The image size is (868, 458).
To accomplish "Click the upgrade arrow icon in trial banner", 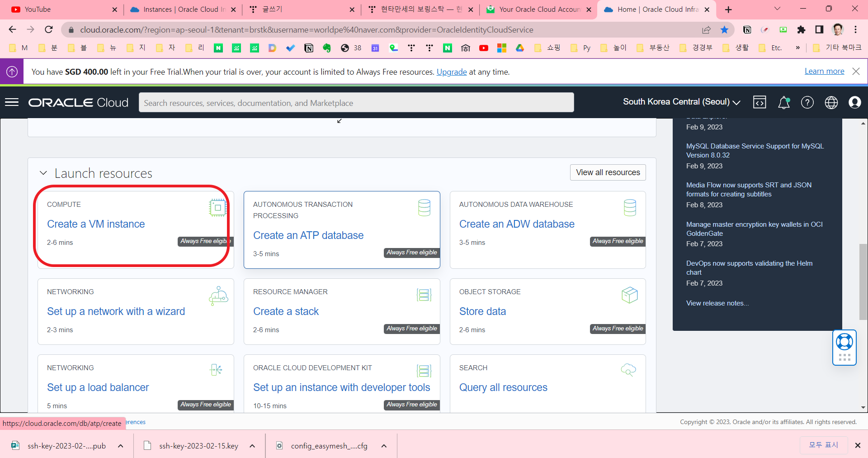I will 12,72.
